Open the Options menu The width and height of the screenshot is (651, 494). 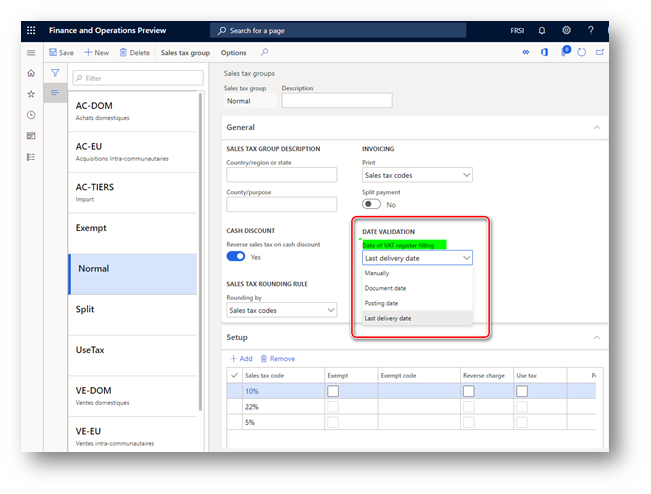233,53
